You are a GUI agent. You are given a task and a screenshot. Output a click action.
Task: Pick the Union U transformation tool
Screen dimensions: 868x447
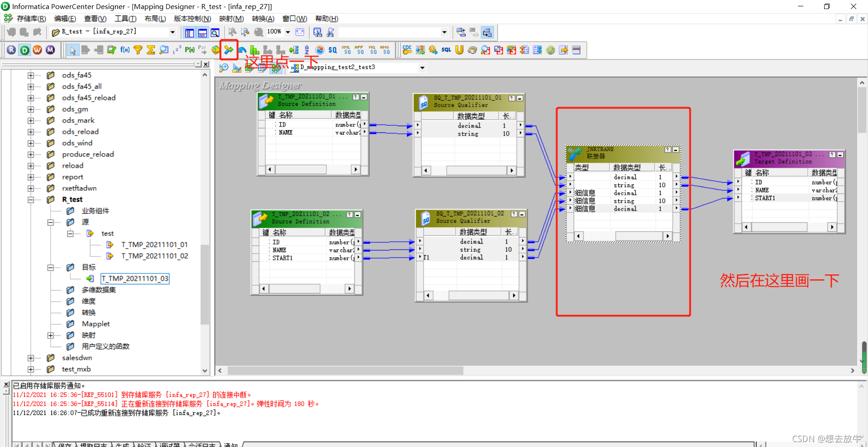tap(459, 50)
